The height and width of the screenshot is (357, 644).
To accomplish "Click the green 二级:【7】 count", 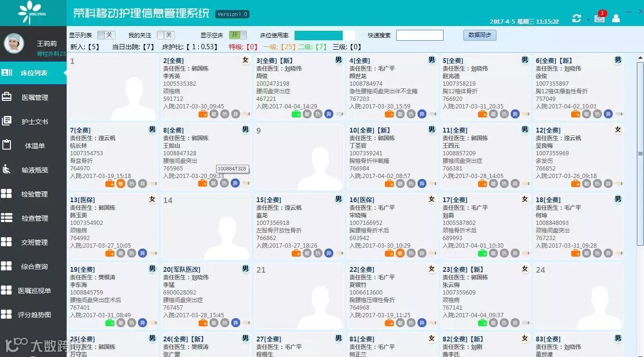I will click(313, 47).
